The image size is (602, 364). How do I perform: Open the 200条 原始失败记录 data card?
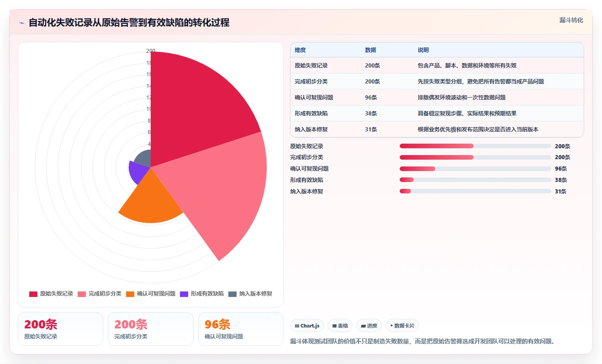click(60, 329)
